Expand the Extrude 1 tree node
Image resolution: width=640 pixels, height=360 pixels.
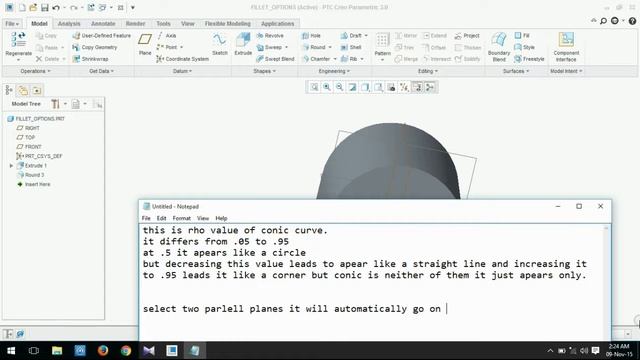11,166
